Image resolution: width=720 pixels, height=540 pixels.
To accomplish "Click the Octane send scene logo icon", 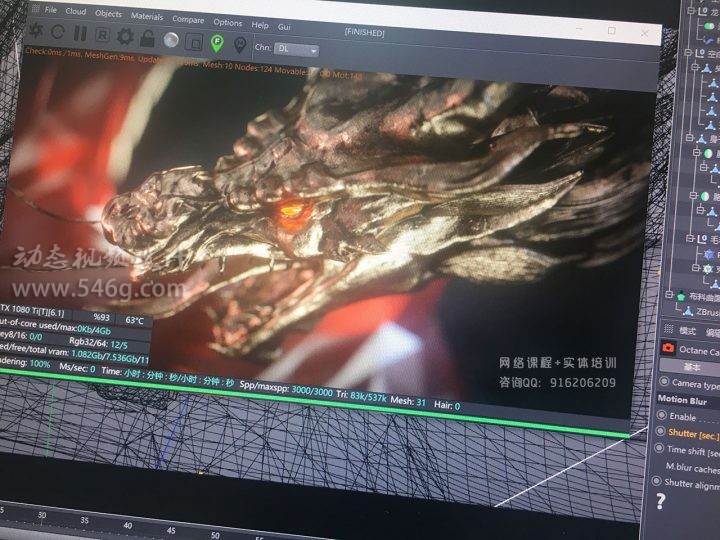I will 36,30.
